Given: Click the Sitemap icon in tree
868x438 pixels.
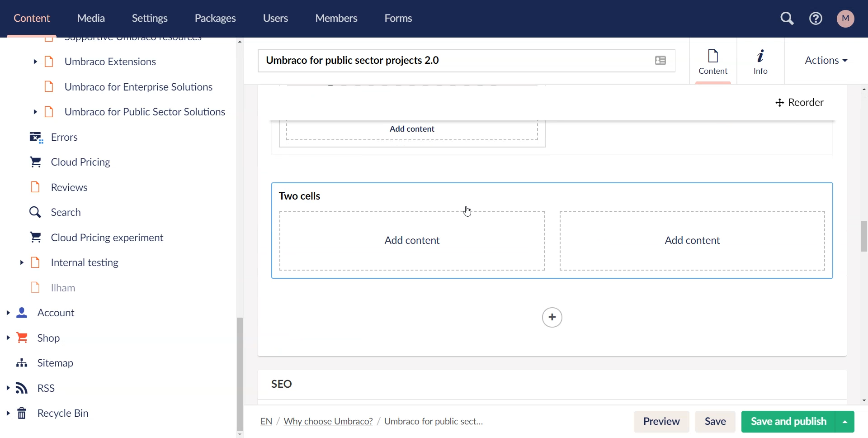Looking at the screenshot, I should pyautogui.click(x=22, y=363).
